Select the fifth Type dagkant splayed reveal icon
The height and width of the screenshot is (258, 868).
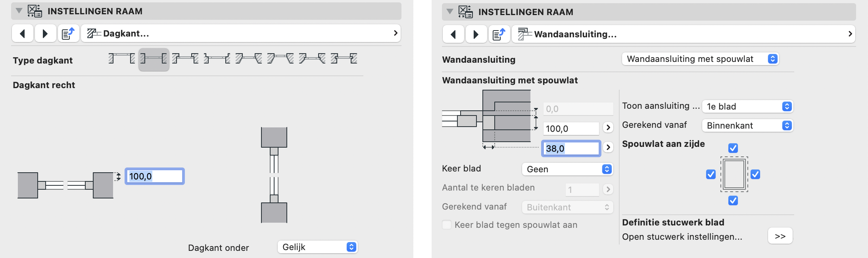tap(249, 59)
